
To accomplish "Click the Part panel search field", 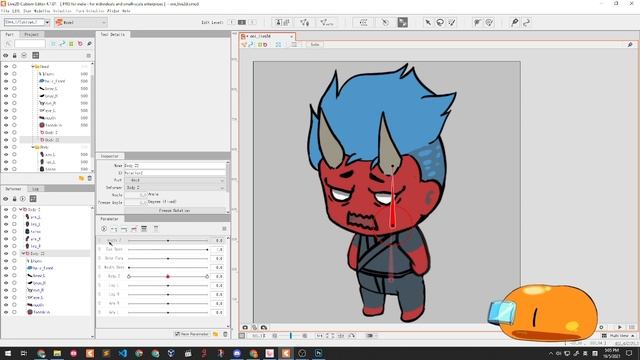I will pyautogui.click(x=29, y=44).
